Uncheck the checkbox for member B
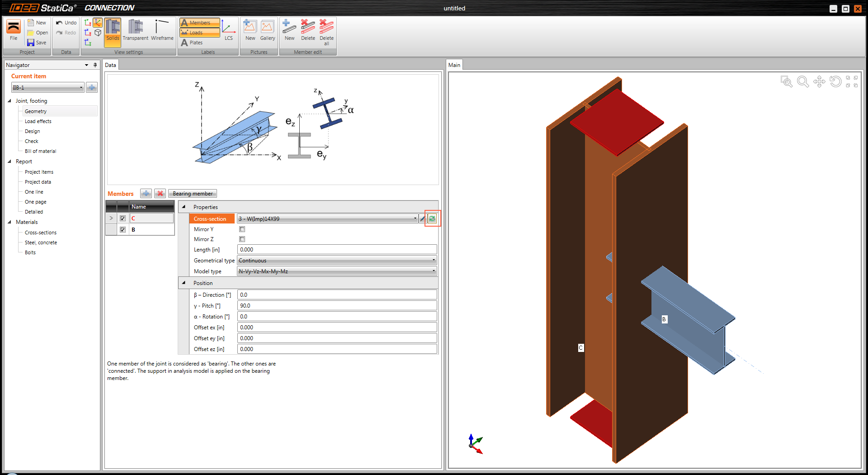 coord(123,230)
